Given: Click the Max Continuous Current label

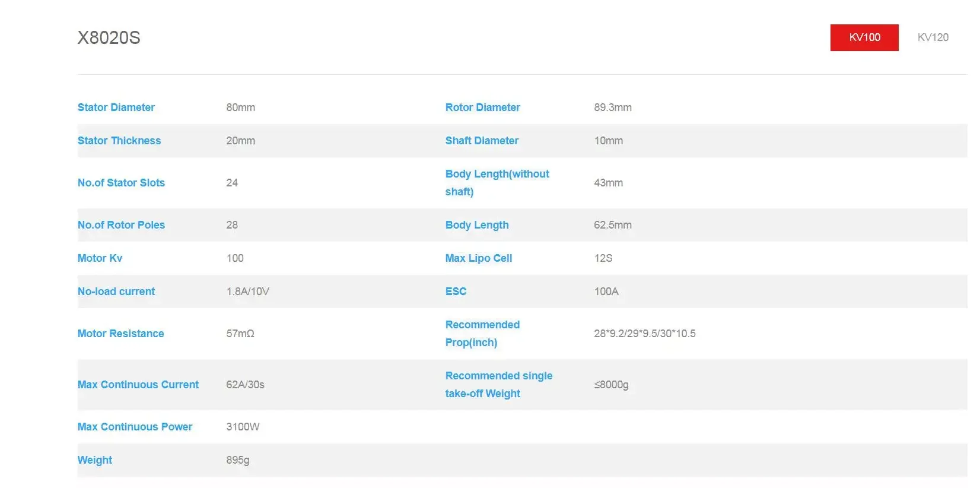Looking at the screenshot, I should [x=138, y=385].
